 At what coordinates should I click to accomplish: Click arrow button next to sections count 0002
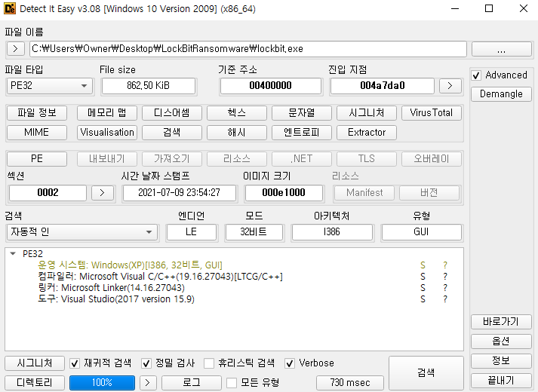pyautogui.click(x=103, y=192)
